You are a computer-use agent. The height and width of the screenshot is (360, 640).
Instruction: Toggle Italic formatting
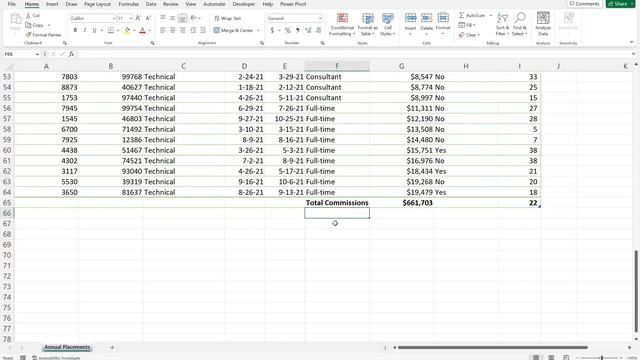point(85,31)
